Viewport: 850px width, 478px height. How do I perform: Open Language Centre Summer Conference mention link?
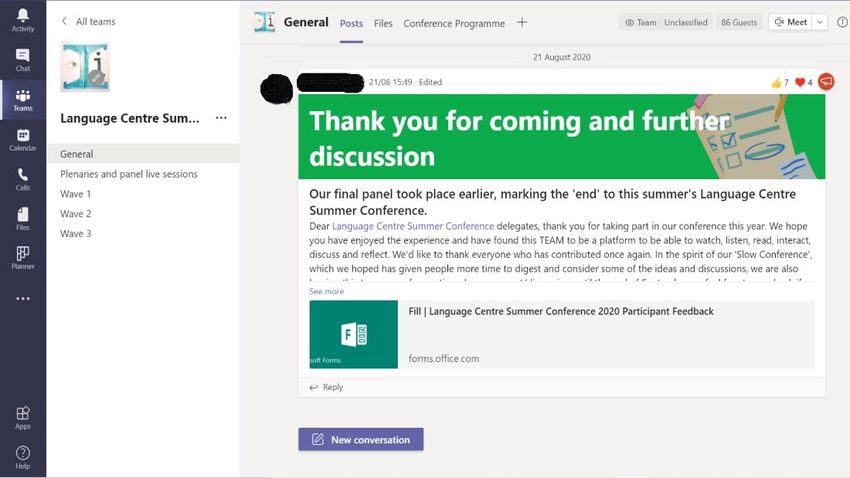[413, 226]
